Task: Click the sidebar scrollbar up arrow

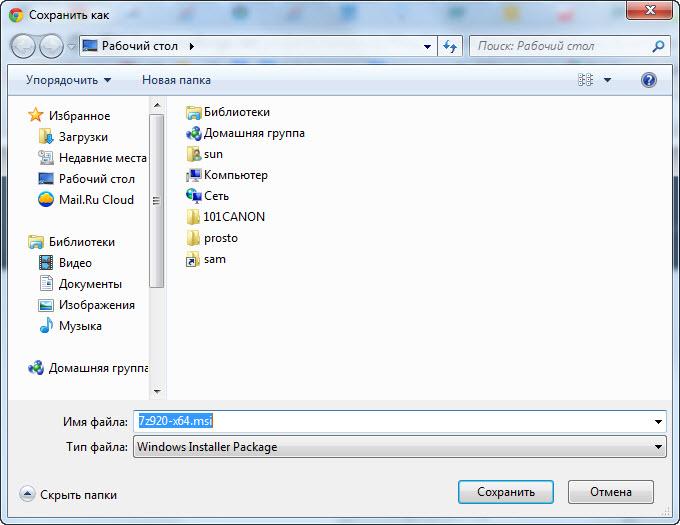Action: [157, 105]
